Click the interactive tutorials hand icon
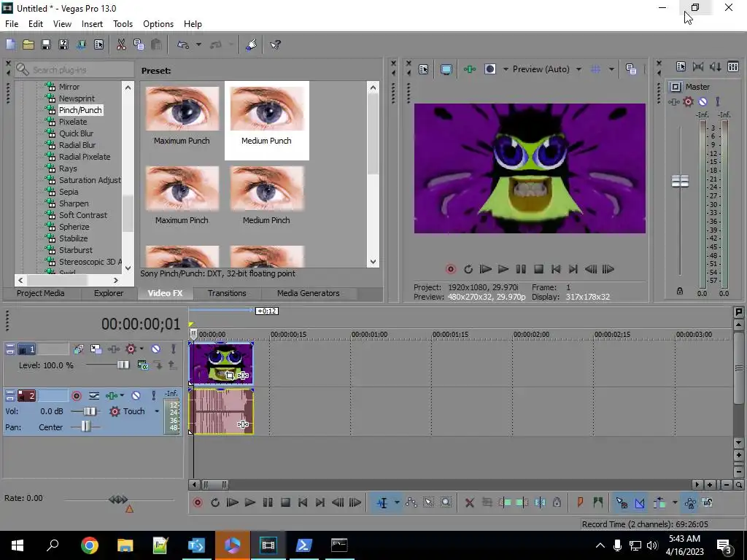Viewport: 747px width, 560px height. point(252,44)
